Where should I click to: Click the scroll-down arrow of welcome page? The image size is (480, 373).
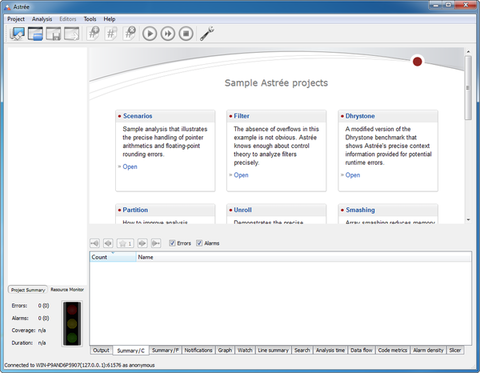click(x=468, y=220)
